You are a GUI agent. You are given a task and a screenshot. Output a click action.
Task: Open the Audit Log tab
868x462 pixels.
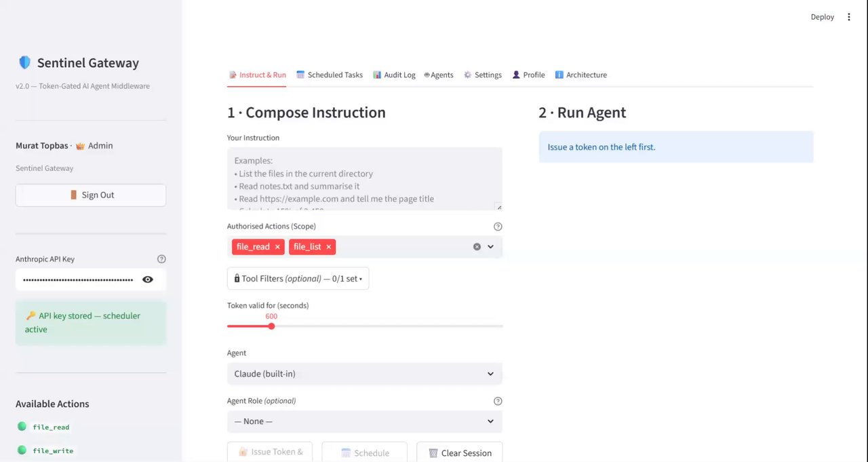394,75
